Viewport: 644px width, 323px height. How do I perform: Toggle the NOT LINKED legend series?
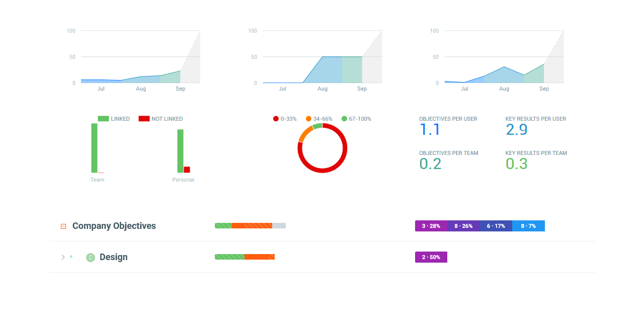click(x=161, y=119)
